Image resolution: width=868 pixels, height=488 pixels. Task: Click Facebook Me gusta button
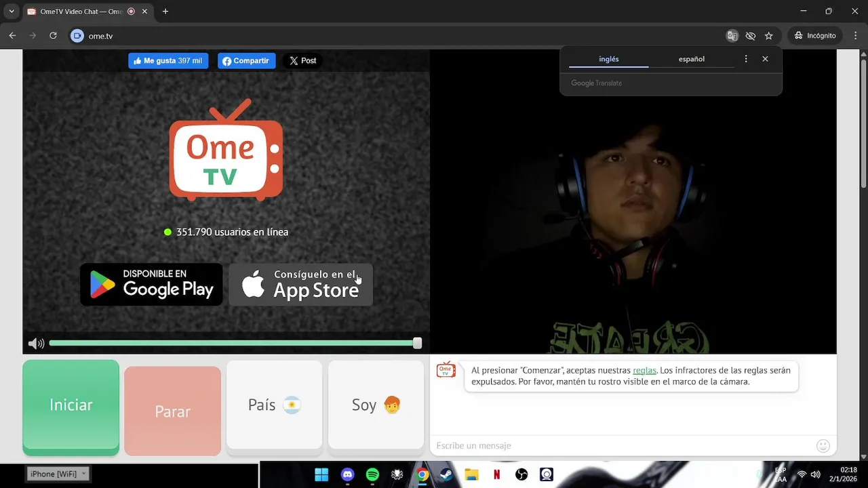[x=168, y=60]
